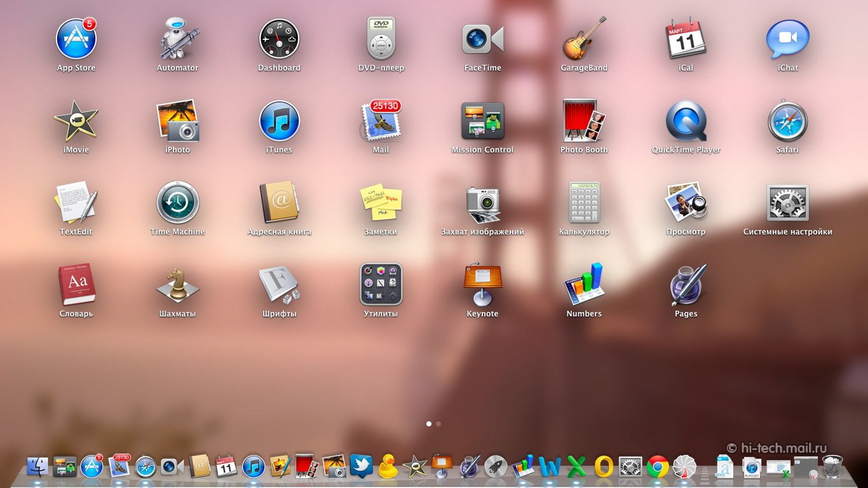Open Microsoft Outlook in the Dock
The image size is (868, 488).
[x=604, y=466]
